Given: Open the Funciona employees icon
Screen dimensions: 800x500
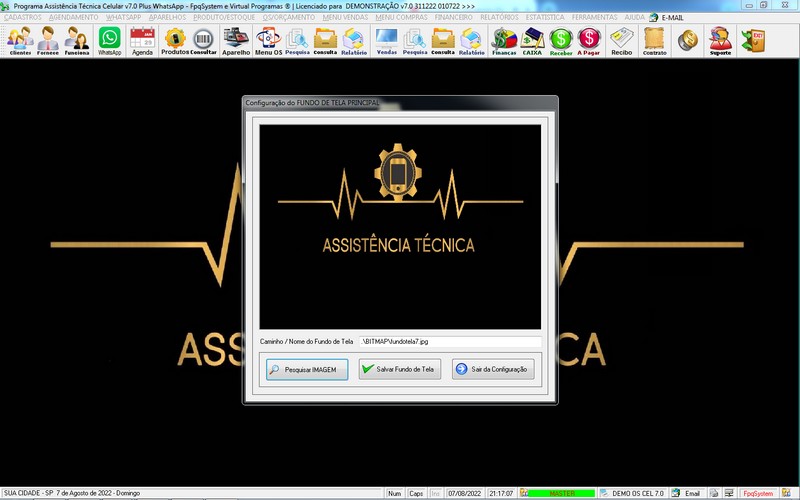Looking at the screenshot, I should point(77,41).
